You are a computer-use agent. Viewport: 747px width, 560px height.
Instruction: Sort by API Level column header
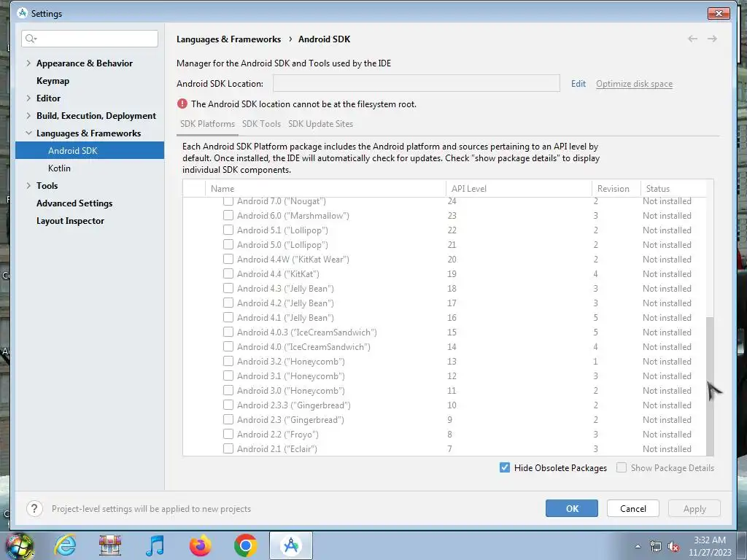tap(519, 189)
